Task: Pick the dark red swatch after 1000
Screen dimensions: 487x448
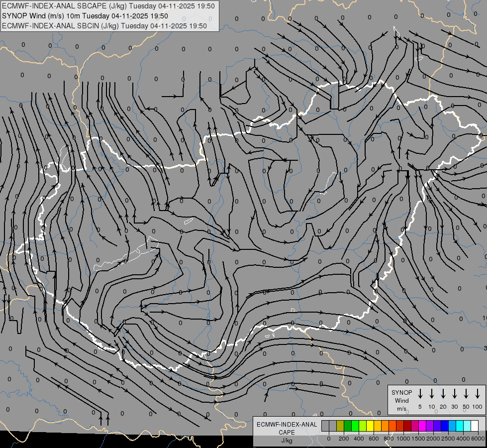Action: coord(407,426)
